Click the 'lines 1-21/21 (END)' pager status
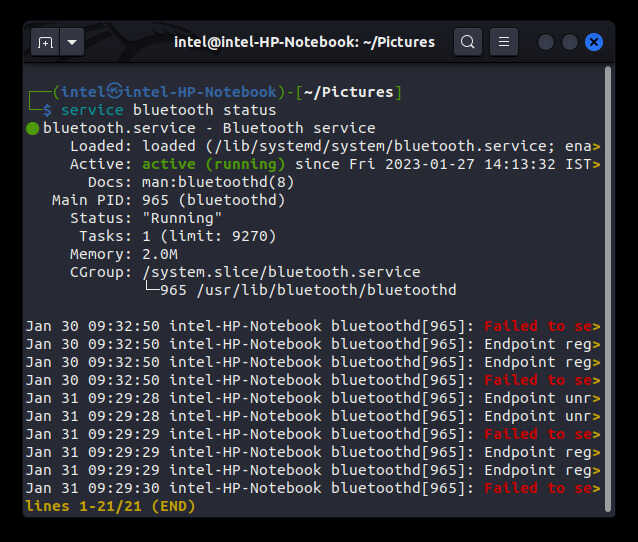638x542 pixels. (110, 506)
